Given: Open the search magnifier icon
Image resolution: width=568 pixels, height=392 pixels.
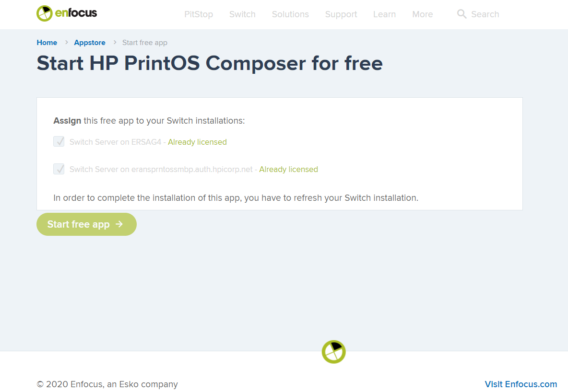Looking at the screenshot, I should point(461,14).
